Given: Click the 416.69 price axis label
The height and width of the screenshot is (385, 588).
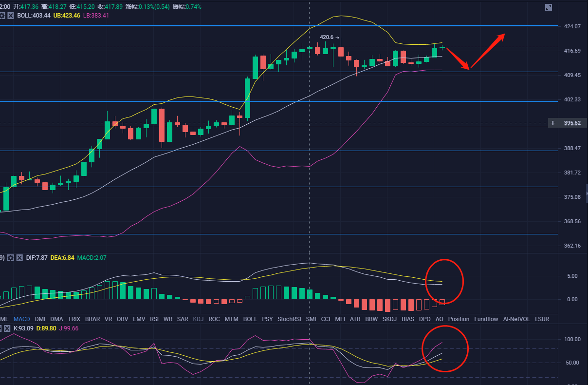Looking at the screenshot, I should click(572, 51).
